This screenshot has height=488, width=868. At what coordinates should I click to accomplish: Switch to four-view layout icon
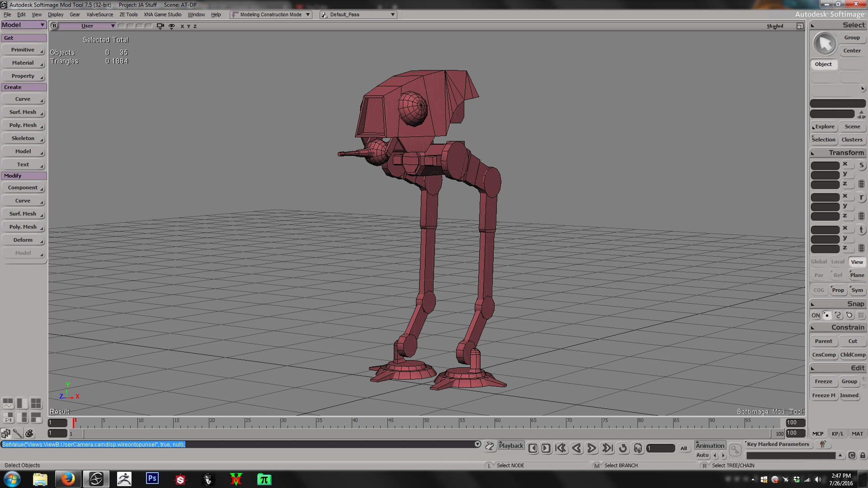[36, 403]
